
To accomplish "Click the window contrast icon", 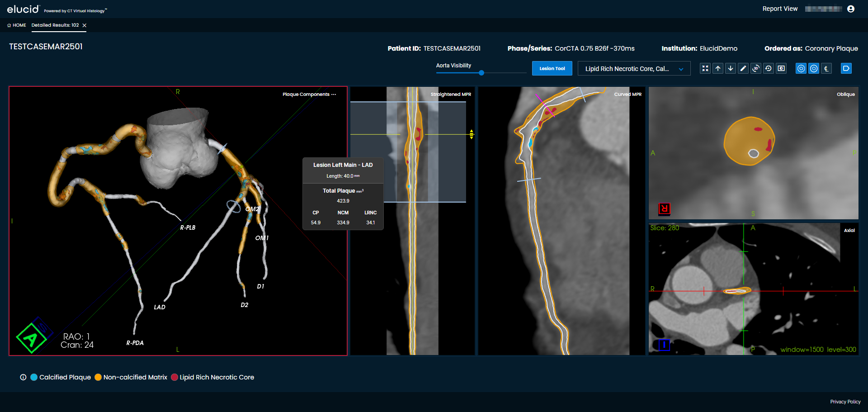I will (781, 69).
